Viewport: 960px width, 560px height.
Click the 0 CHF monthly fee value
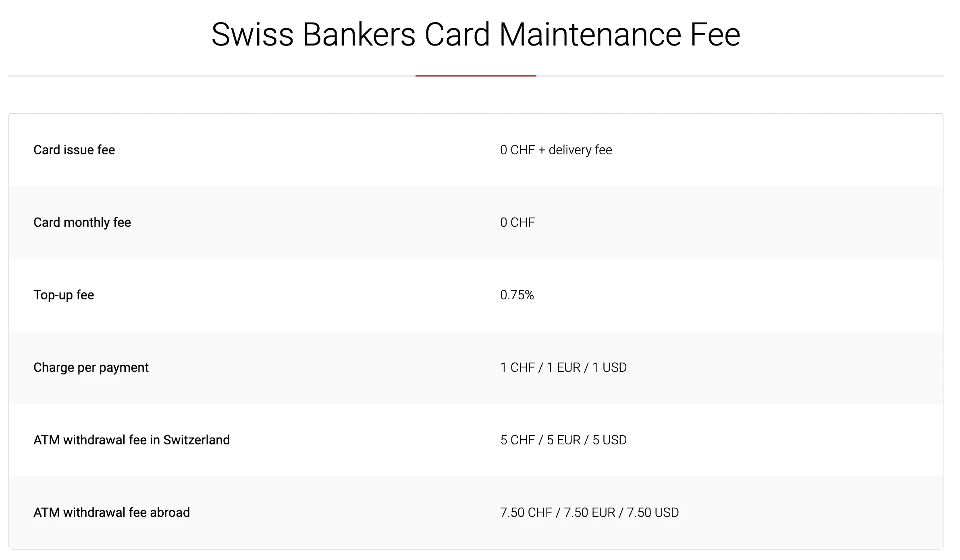(x=517, y=222)
